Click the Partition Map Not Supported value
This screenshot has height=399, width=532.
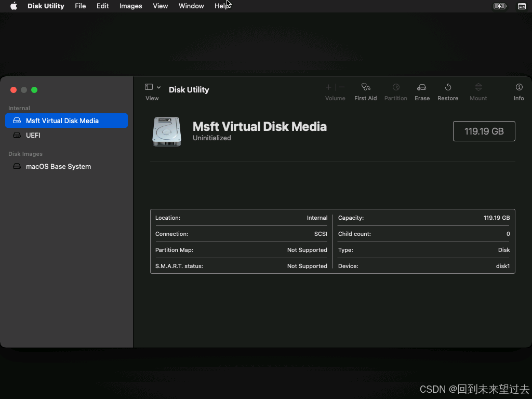click(x=307, y=250)
